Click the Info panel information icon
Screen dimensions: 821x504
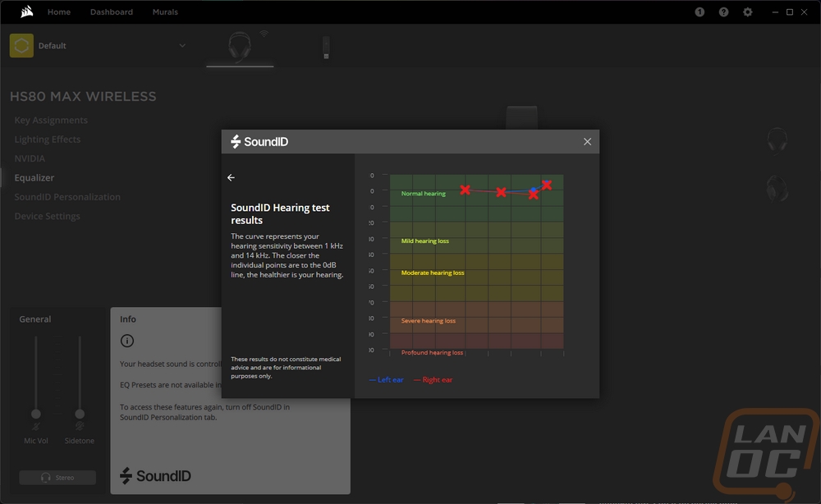coord(127,341)
